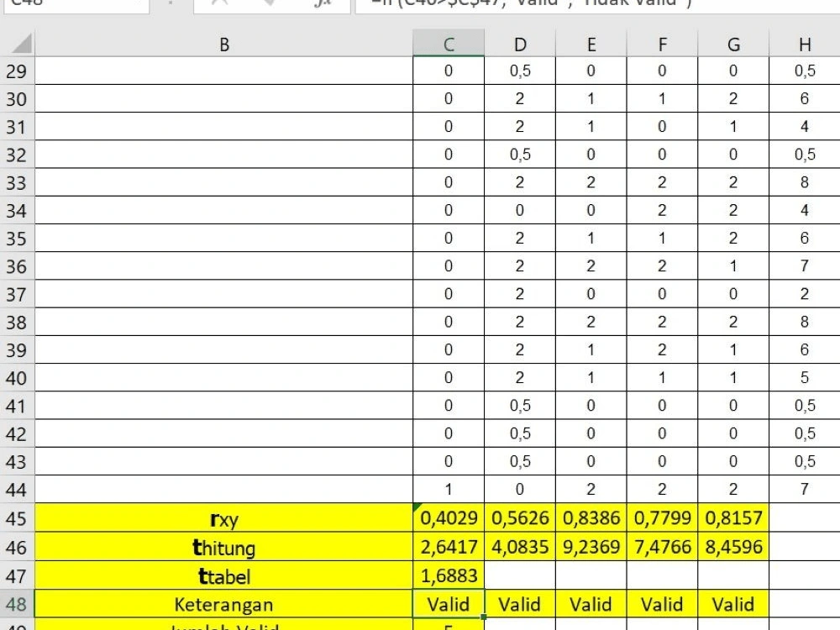
Task: Select column E header
Action: tap(591, 44)
